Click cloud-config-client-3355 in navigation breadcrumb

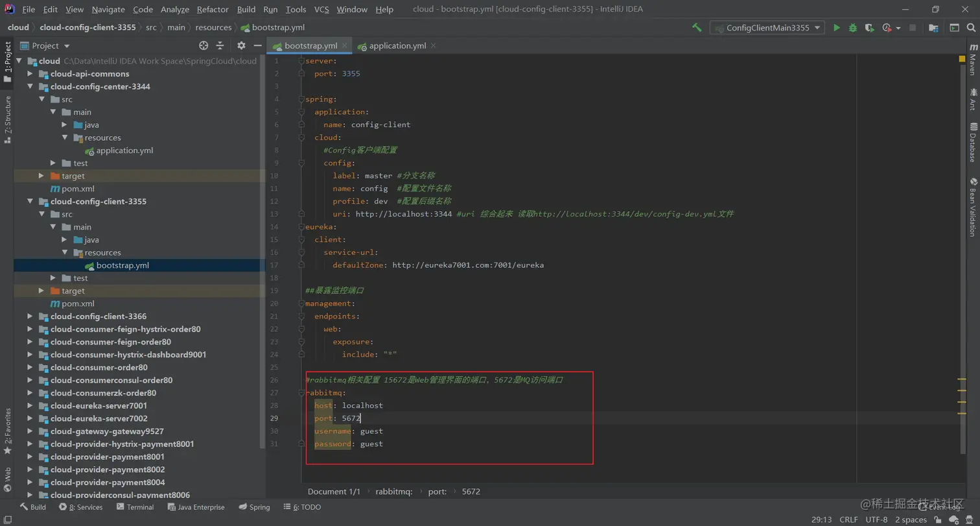pos(87,27)
